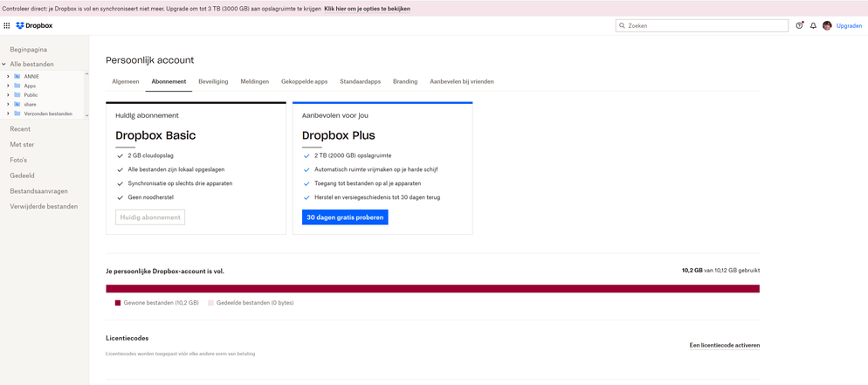Viewport: 868px width, 385px height.
Task: Click the Licentiecodes heading
Action: (127, 338)
